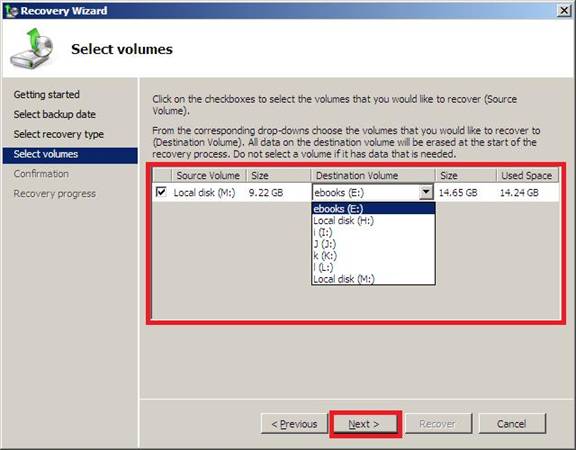The image size is (576, 450).
Task: Select J (J:) in the destination list
Action: (373, 244)
